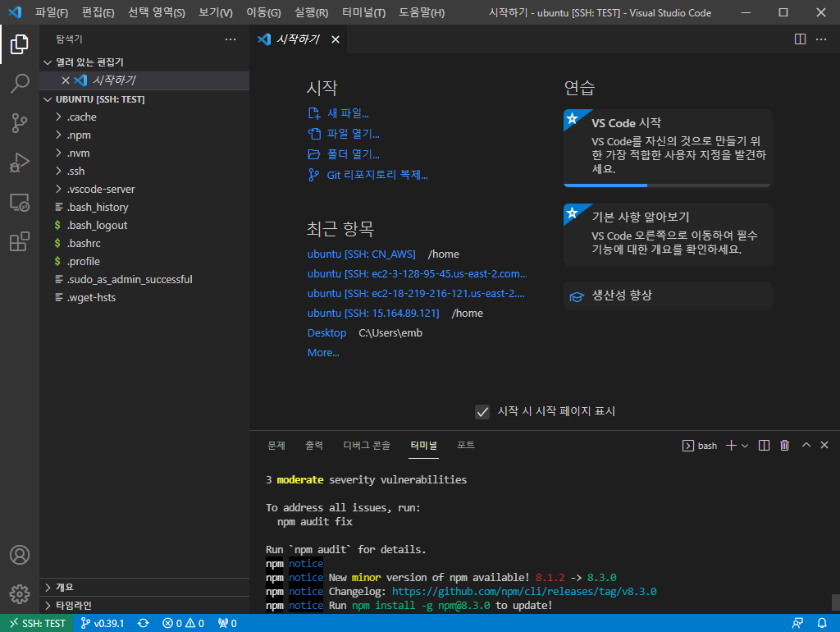Close the 시작하기 editor tab
The image size is (840, 632).
coord(336,39)
